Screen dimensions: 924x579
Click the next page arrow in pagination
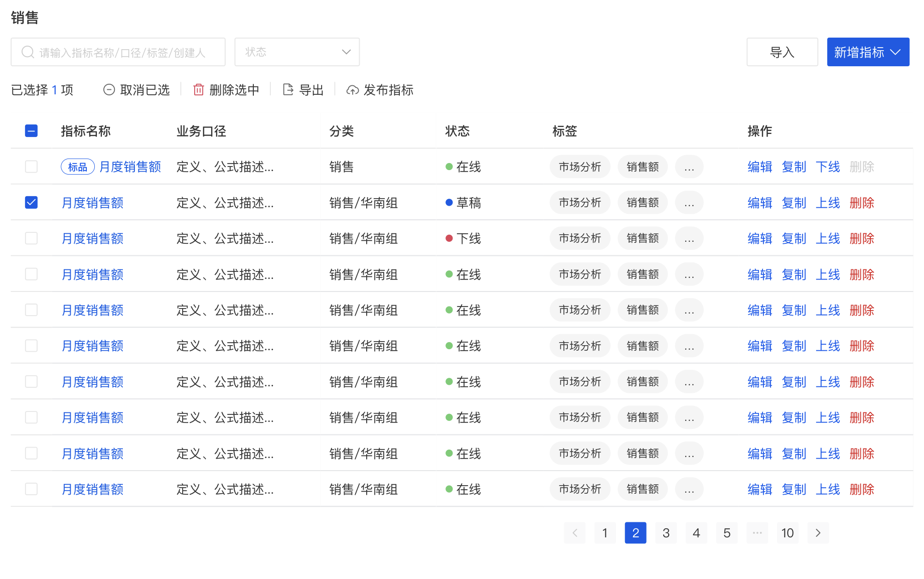(818, 533)
